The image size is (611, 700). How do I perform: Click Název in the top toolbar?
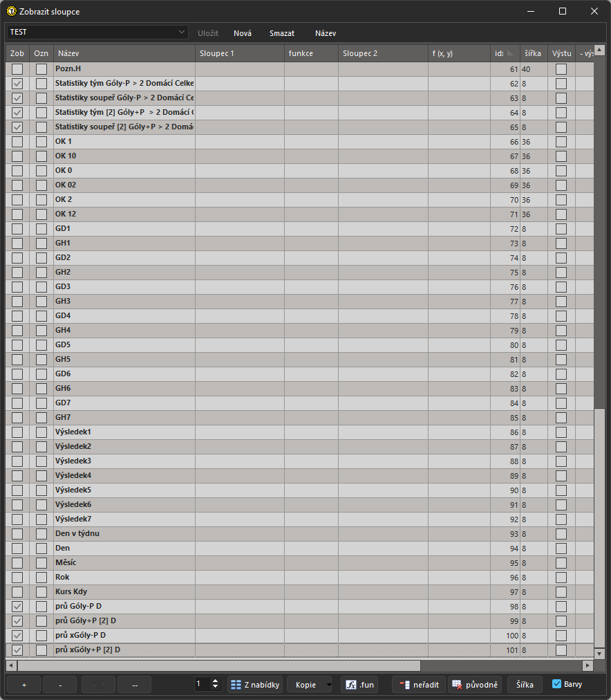(326, 33)
